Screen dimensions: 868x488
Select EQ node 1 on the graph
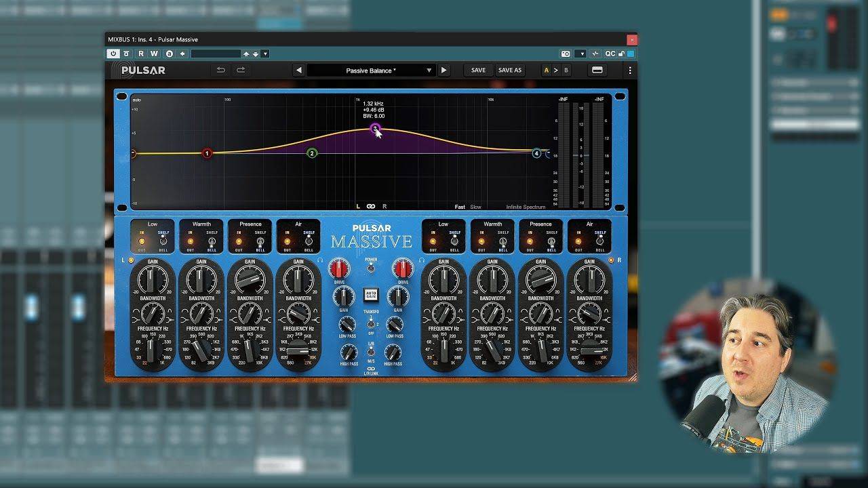pyautogui.click(x=208, y=153)
